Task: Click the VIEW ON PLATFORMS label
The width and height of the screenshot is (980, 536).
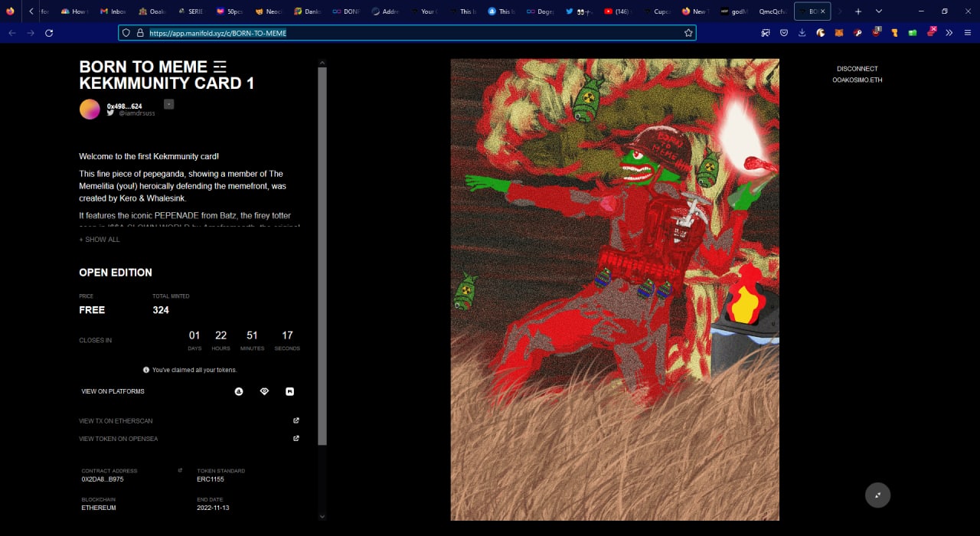Action: click(113, 391)
